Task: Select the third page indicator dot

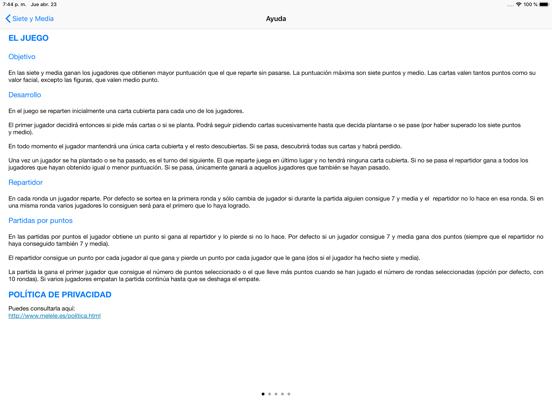Action: [x=276, y=394]
